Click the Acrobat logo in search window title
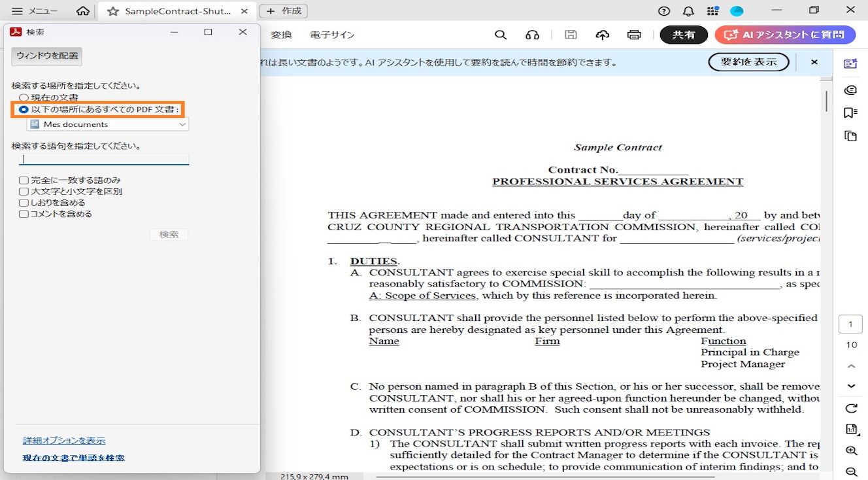 tap(16, 32)
